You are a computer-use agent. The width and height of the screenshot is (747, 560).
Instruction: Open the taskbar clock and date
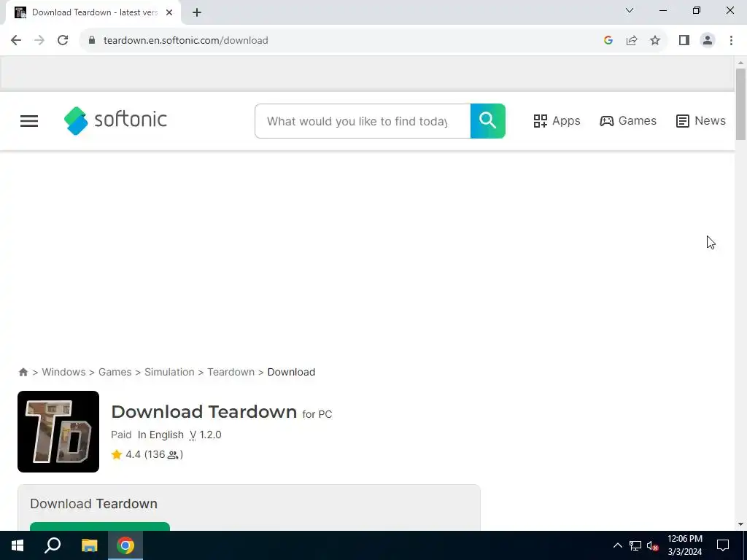[x=684, y=545]
